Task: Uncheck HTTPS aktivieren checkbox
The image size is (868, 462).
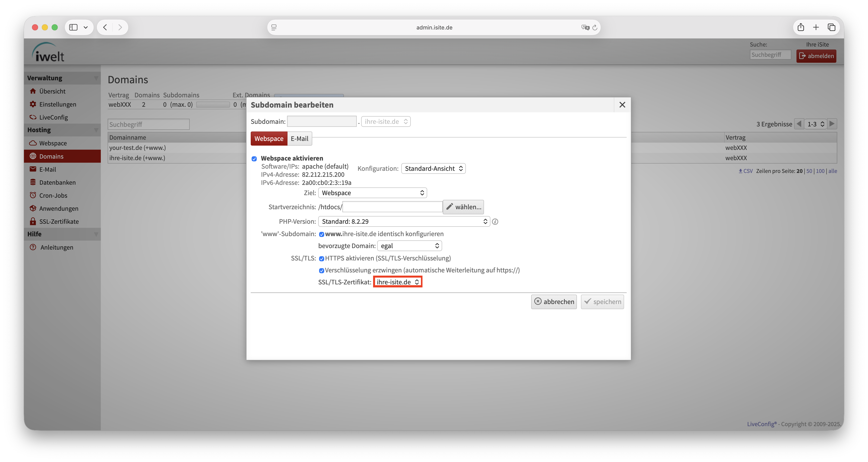Action: [x=321, y=259]
